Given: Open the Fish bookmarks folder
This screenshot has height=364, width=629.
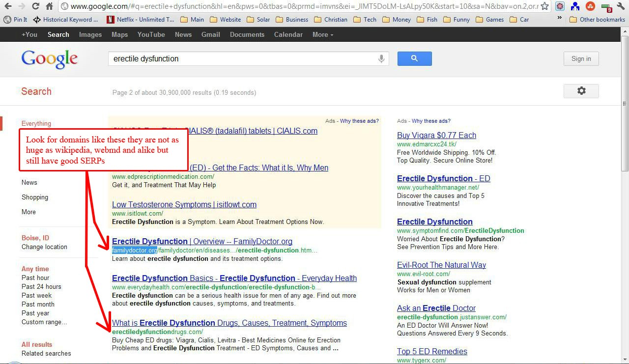Looking at the screenshot, I should (427, 20).
